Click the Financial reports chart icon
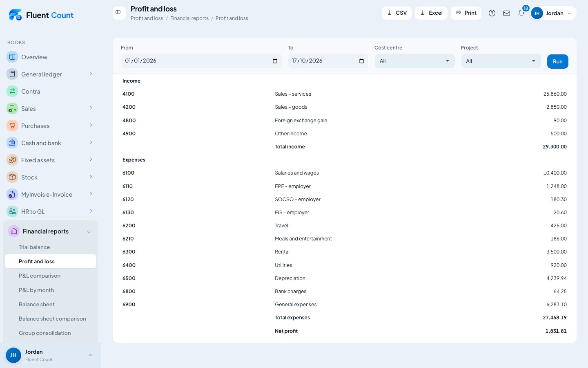This screenshot has height=368, width=588. (14, 231)
